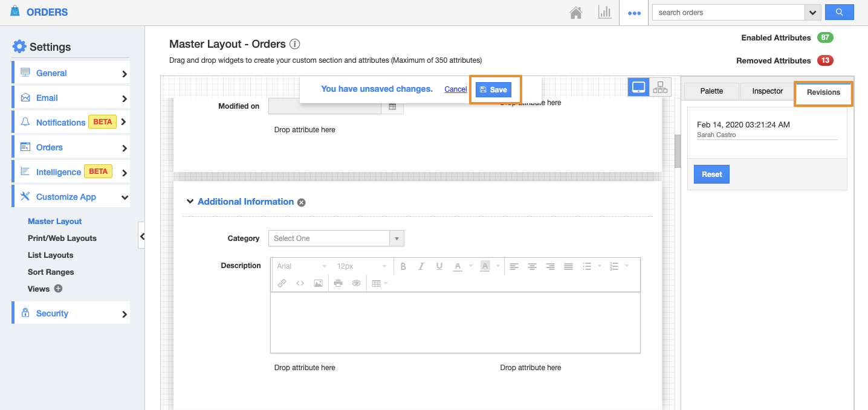Open the Category Select One dropdown
The image size is (868, 410).
(x=335, y=239)
